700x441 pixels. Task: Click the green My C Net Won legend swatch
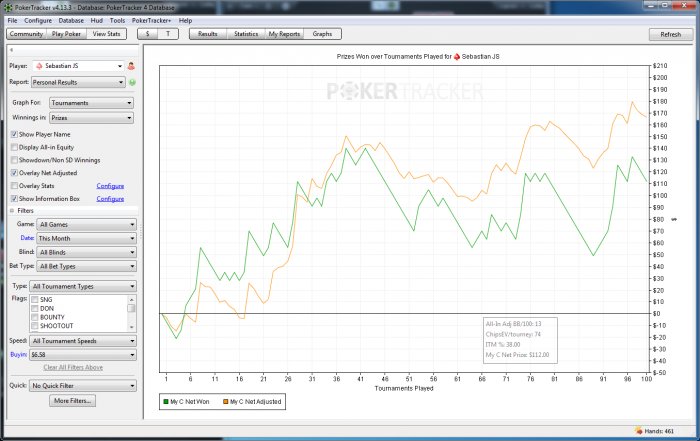click(x=166, y=401)
